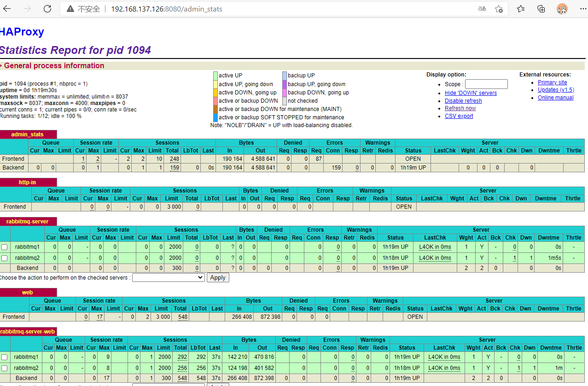Click Hide 'DOWN' servers link
588x386 pixels.
click(471, 93)
